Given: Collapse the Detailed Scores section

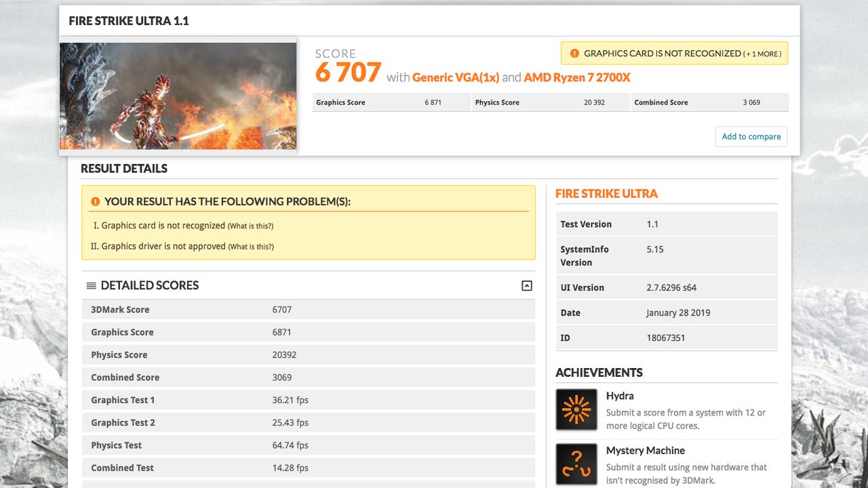Looking at the screenshot, I should click(x=527, y=285).
